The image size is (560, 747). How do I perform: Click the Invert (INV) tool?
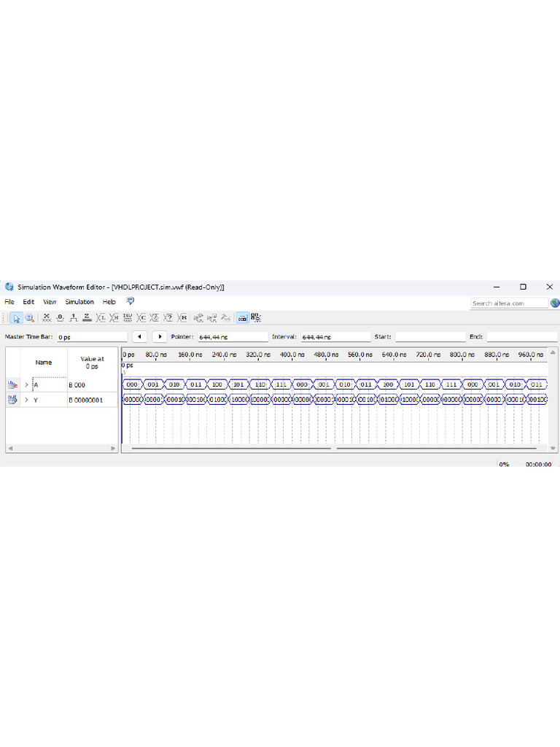pyautogui.click(x=128, y=318)
